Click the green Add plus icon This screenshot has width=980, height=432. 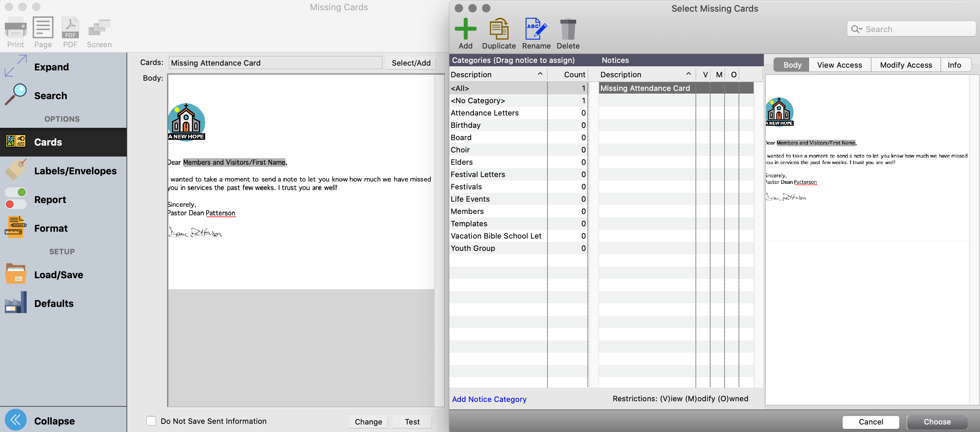465,29
